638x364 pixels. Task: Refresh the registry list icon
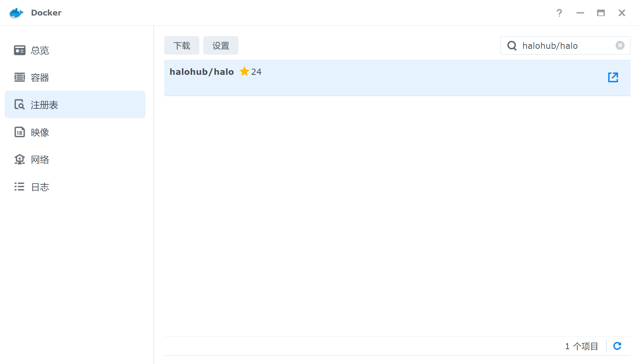pyautogui.click(x=617, y=346)
